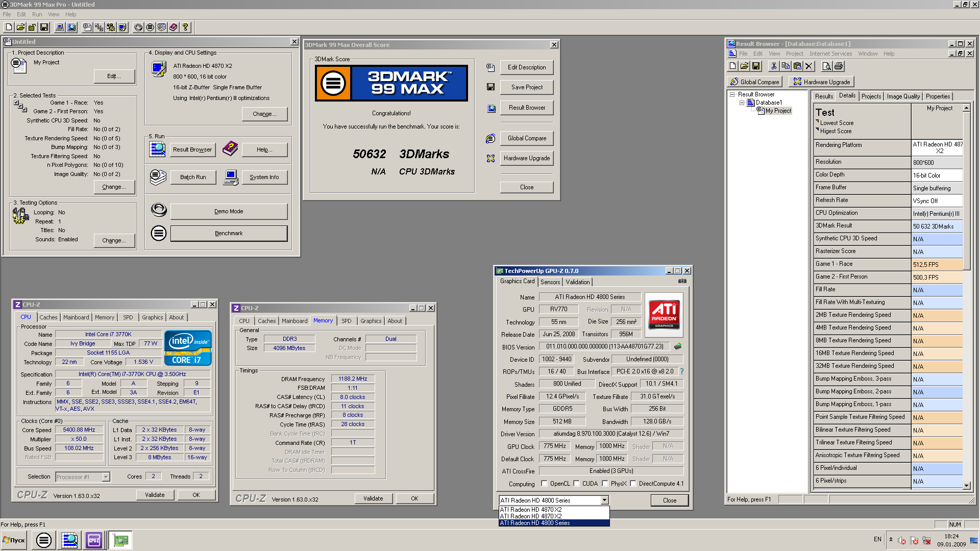The width and height of the screenshot is (980, 551).
Task: Click the Demo Mode ring toolbar icon
Action: pos(138,27)
